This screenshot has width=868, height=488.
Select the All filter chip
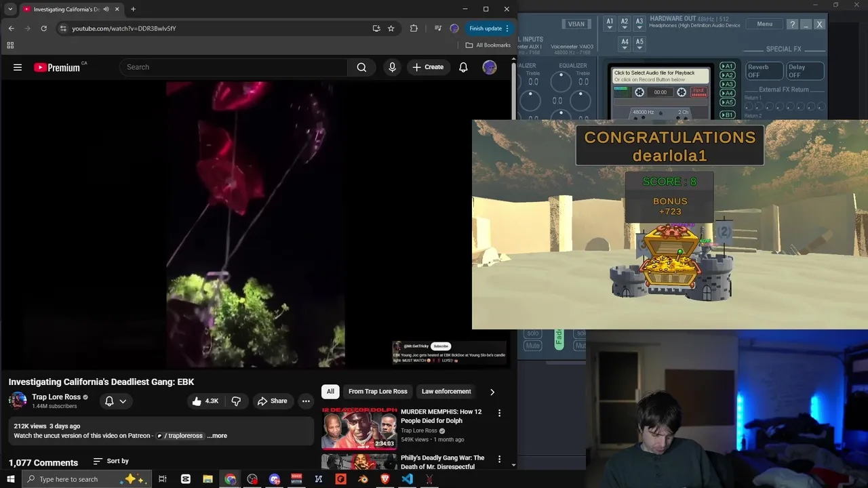click(330, 391)
